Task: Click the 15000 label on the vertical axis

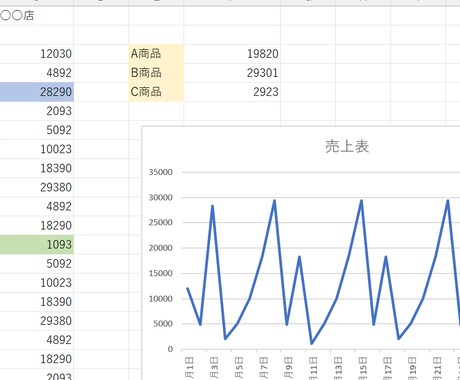Action: tap(161, 273)
